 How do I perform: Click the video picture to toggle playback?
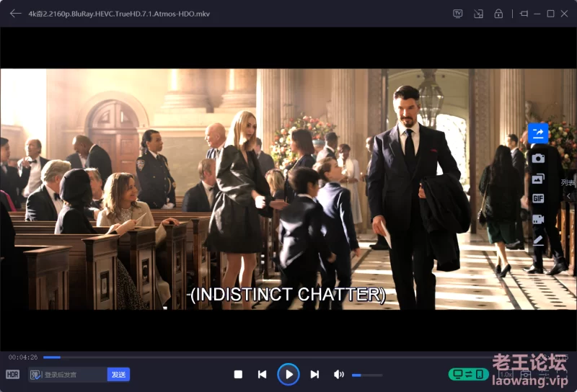pyautogui.click(x=288, y=189)
